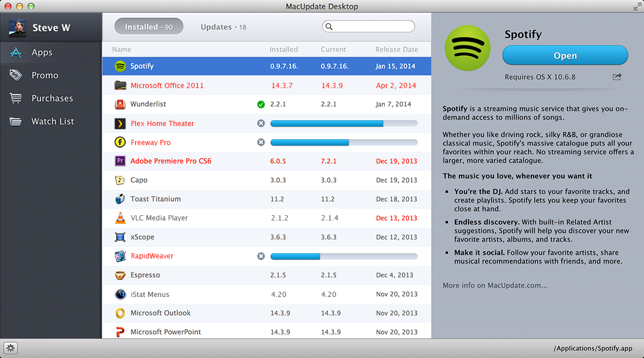Cancel the Freeway Pro download
Viewport: 644px width, 358px height.
pyautogui.click(x=261, y=142)
